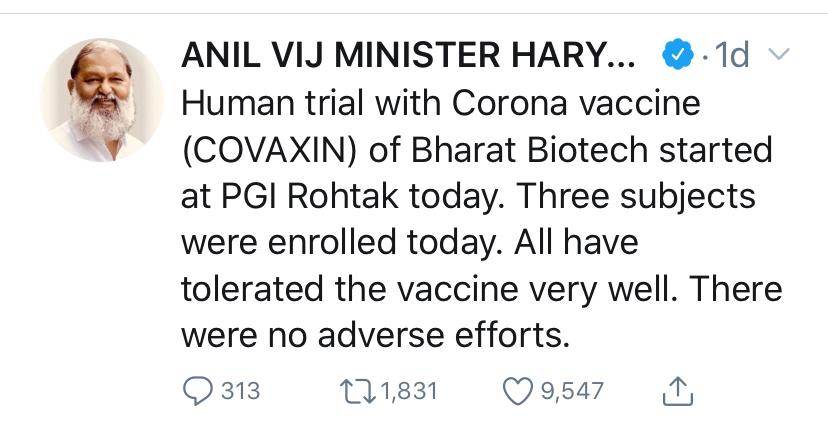The height and width of the screenshot is (425, 828).
Task: Open the share icon for this tweet
Action: click(x=678, y=391)
